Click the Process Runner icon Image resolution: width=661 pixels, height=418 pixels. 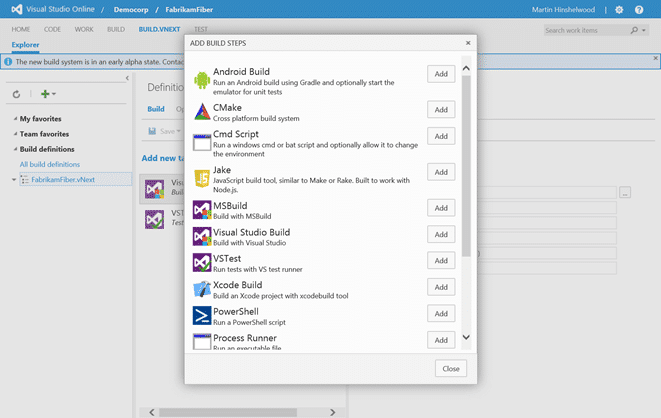(x=202, y=342)
